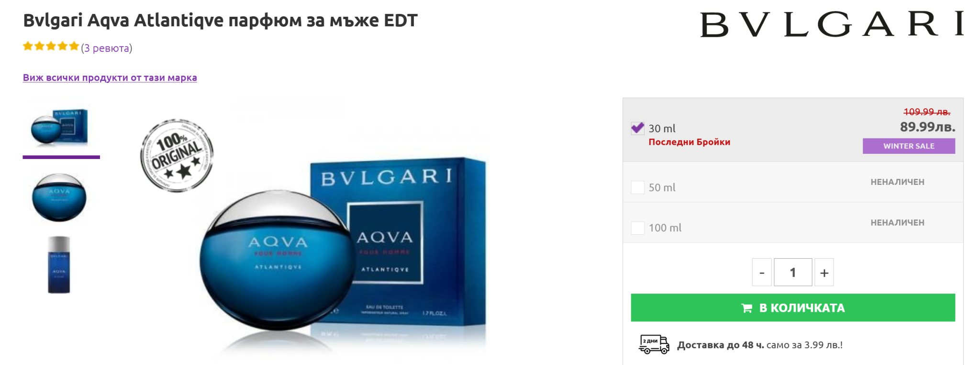Click the quantity input field

[x=793, y=272]
